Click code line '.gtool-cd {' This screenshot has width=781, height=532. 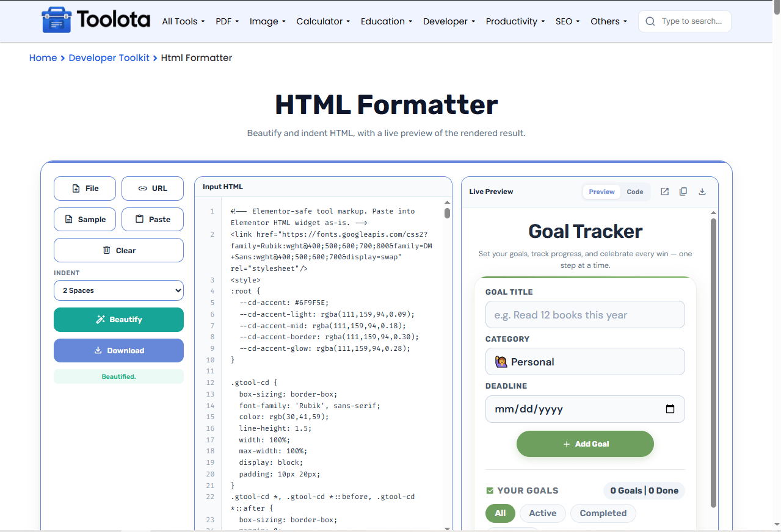[254, 383]
